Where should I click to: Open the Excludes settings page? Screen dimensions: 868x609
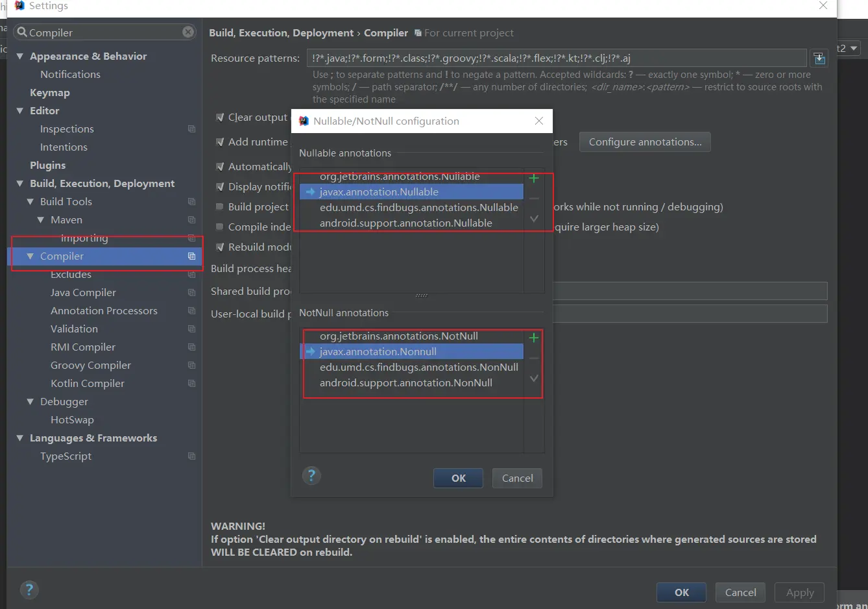point(71,275)
